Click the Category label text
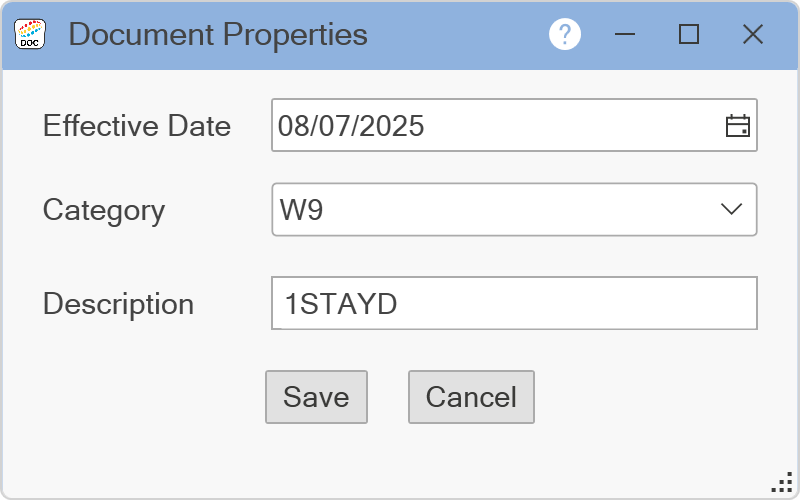This screenshot has width=800, height=500. [104, 210]
